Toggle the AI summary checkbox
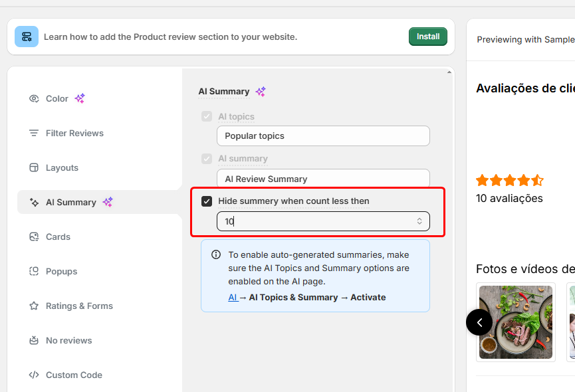 coord(207,159)
